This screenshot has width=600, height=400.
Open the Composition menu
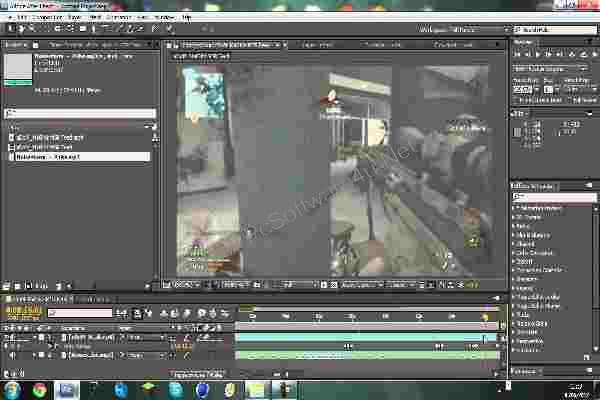tap(49, 18)
